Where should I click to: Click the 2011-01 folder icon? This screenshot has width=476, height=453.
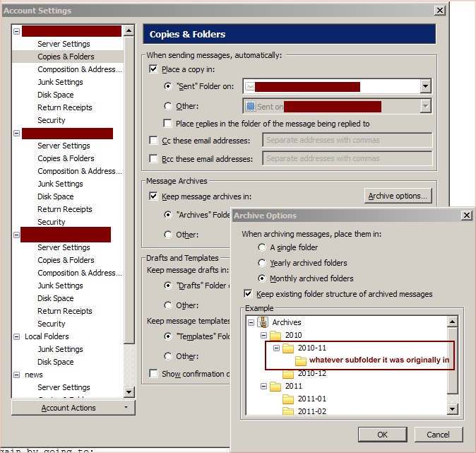tap(288, 399)
